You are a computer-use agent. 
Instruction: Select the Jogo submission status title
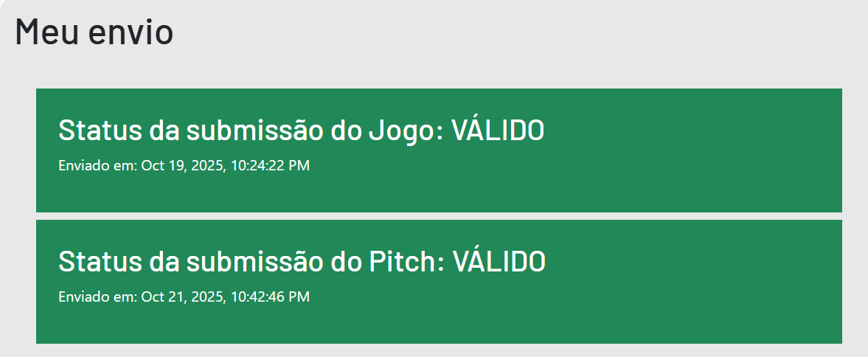click(301, 131)
